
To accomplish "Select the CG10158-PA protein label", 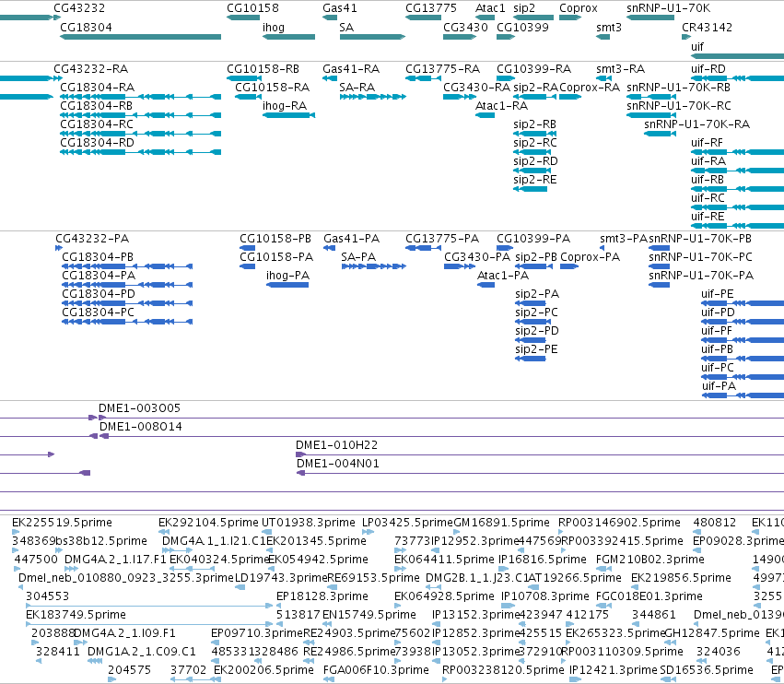I will coord(276,256).
